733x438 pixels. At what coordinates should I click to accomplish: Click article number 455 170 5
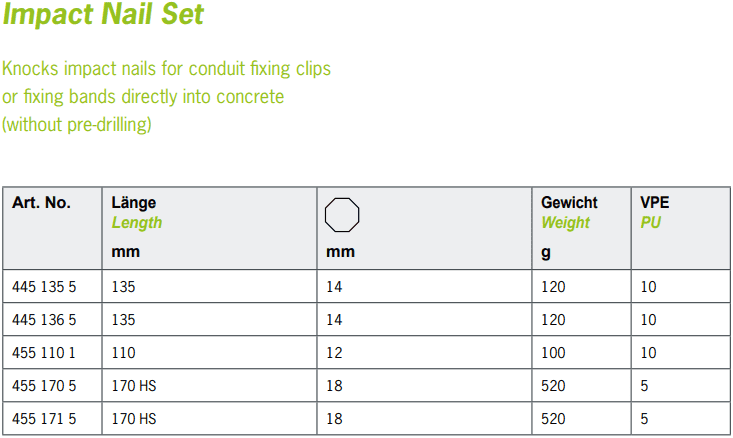click(x=44, y=386)
